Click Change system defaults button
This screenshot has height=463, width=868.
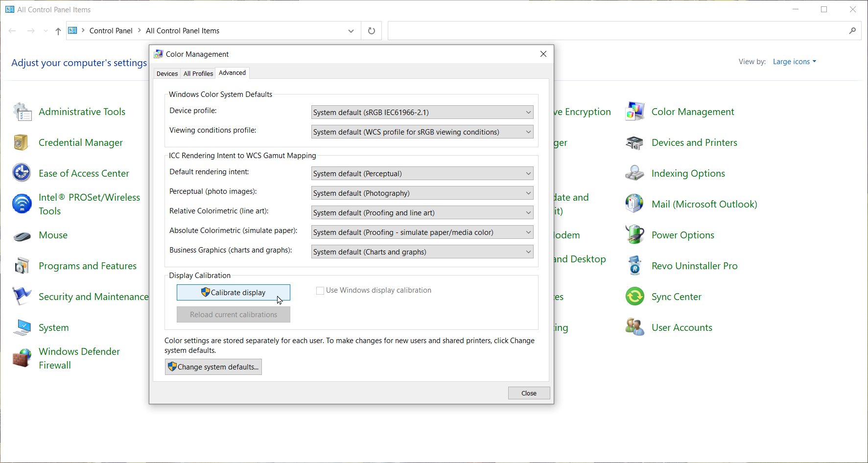(213, 367)
